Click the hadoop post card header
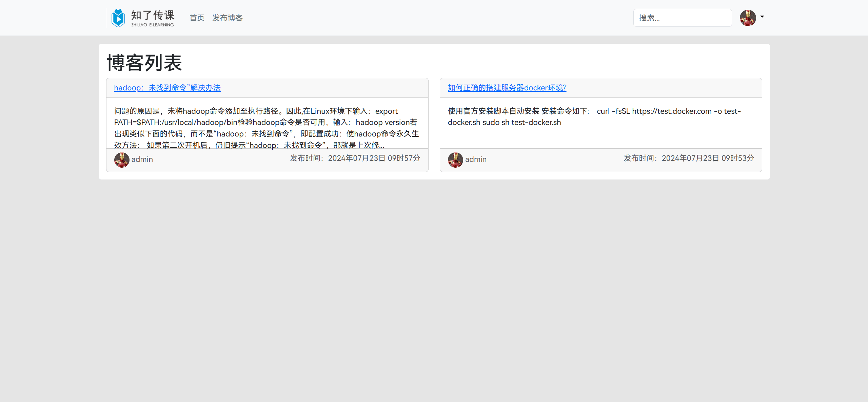This screenshot has height=402, width=868. pos(267,88)
